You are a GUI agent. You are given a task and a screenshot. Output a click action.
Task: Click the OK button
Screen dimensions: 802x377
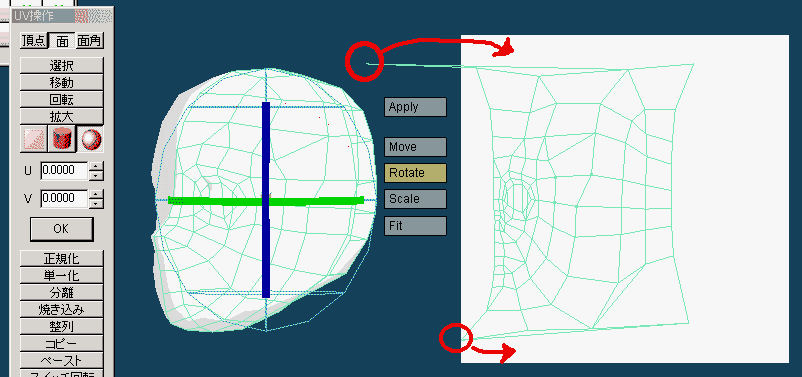click(x=61, y=229)
